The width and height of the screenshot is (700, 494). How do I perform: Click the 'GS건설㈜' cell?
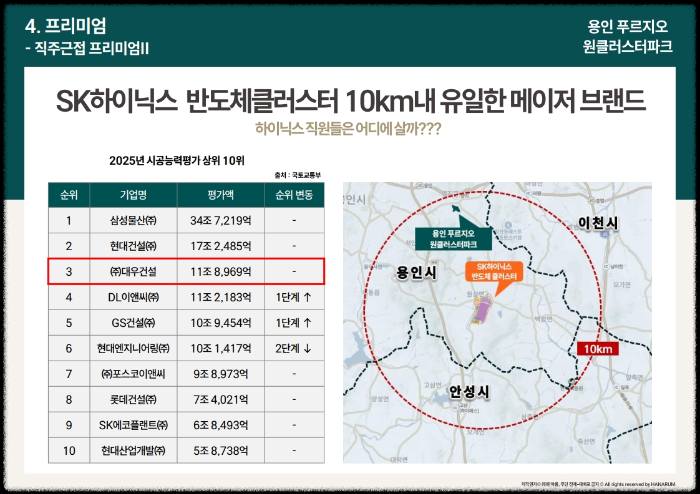click(x=133, y=323)
